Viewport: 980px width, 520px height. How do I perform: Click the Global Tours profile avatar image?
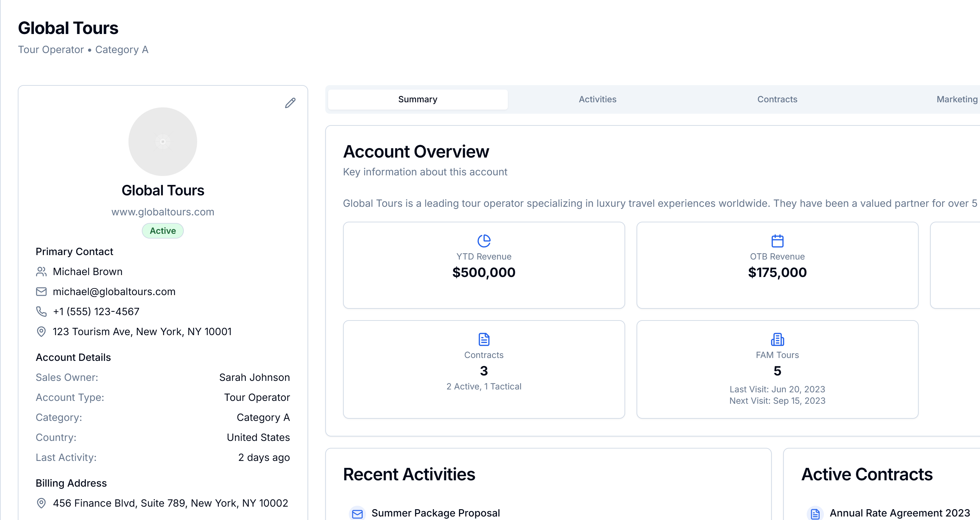(162, 141)
